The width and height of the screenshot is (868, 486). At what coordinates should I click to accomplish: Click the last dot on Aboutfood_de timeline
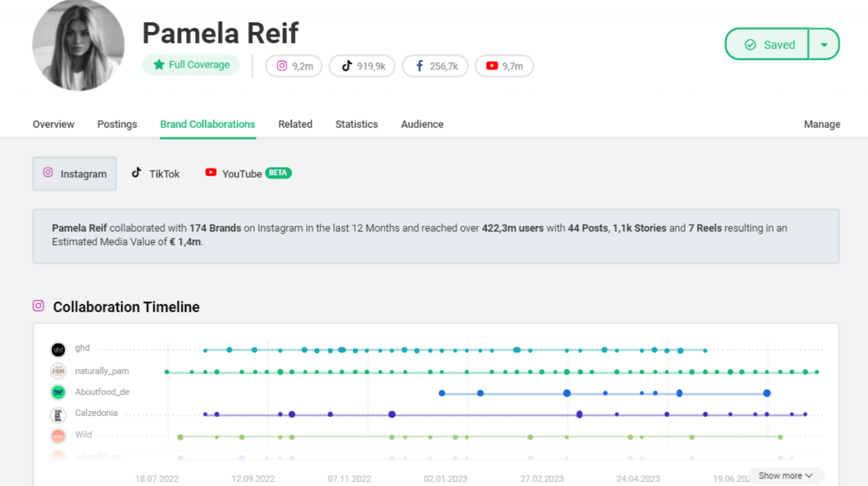pyautogui.click(x=767, y=393)
